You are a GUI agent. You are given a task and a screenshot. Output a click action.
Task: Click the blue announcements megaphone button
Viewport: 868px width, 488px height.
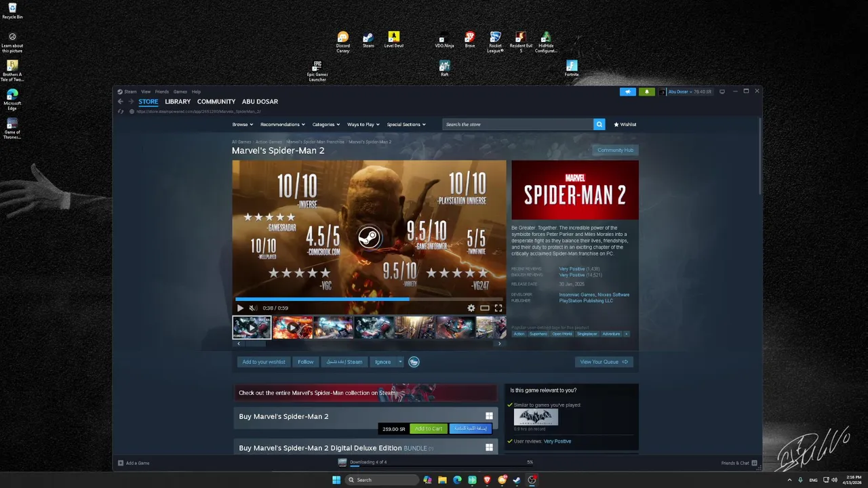[x=628, y=91]
